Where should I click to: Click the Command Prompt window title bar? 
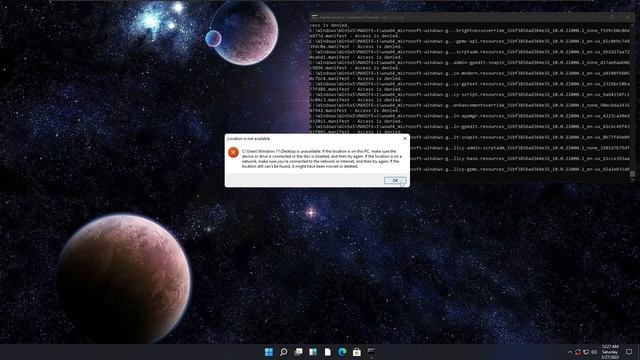[471, 17]
